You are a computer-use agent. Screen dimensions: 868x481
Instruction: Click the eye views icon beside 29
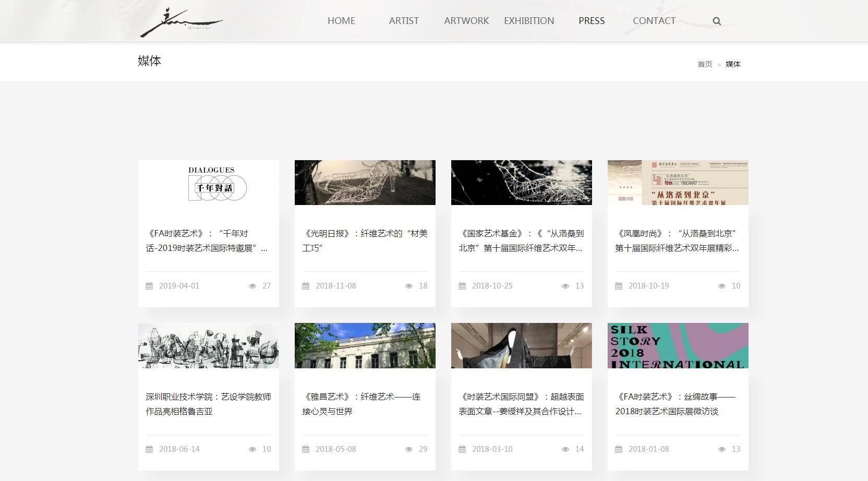409,449
